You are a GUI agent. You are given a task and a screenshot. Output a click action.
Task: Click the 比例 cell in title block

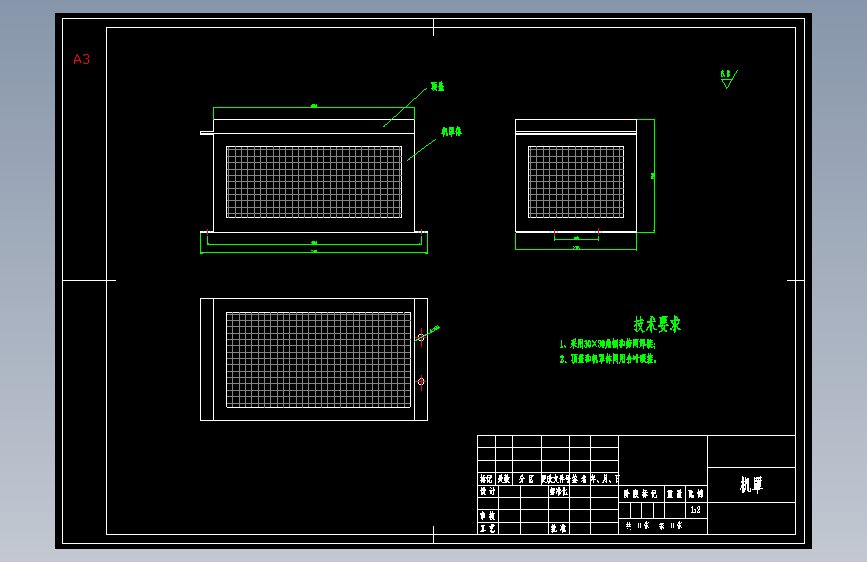coord(696,493)
